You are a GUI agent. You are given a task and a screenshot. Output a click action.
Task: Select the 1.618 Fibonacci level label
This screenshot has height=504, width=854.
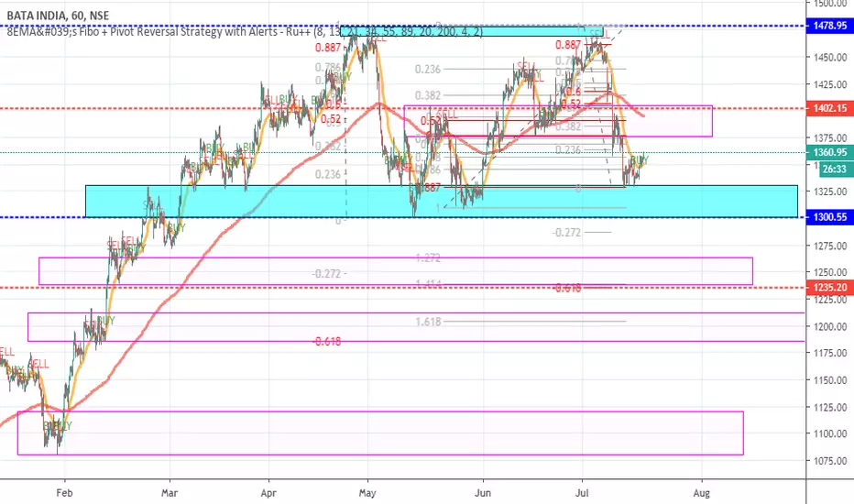pyautogui.click(x=428, y=322)
